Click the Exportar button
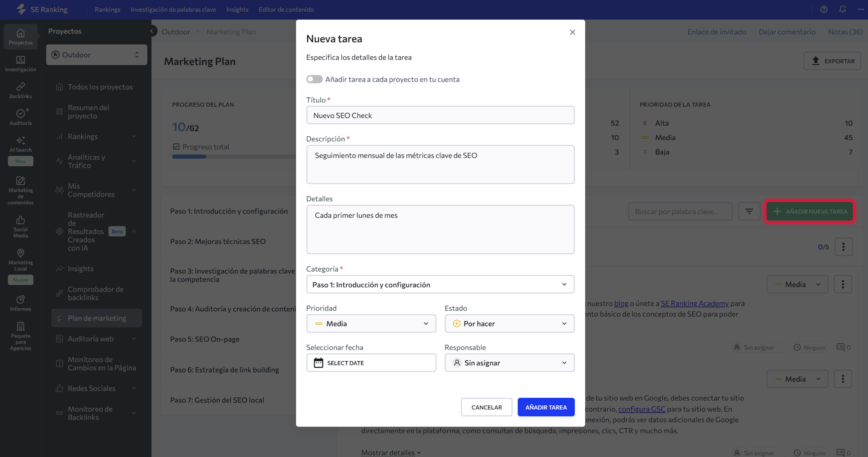Screen dimensions: 868x457 832,61
